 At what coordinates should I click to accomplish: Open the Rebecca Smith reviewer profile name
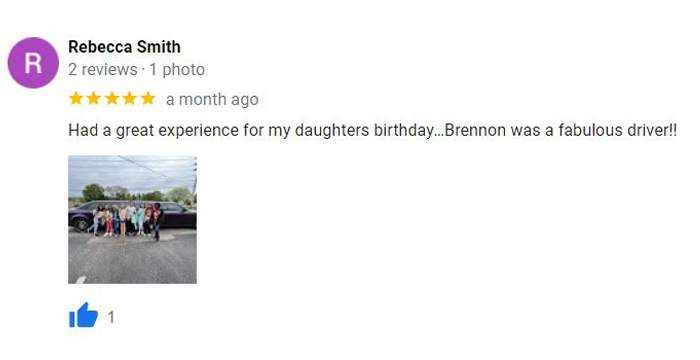point(125,46)
